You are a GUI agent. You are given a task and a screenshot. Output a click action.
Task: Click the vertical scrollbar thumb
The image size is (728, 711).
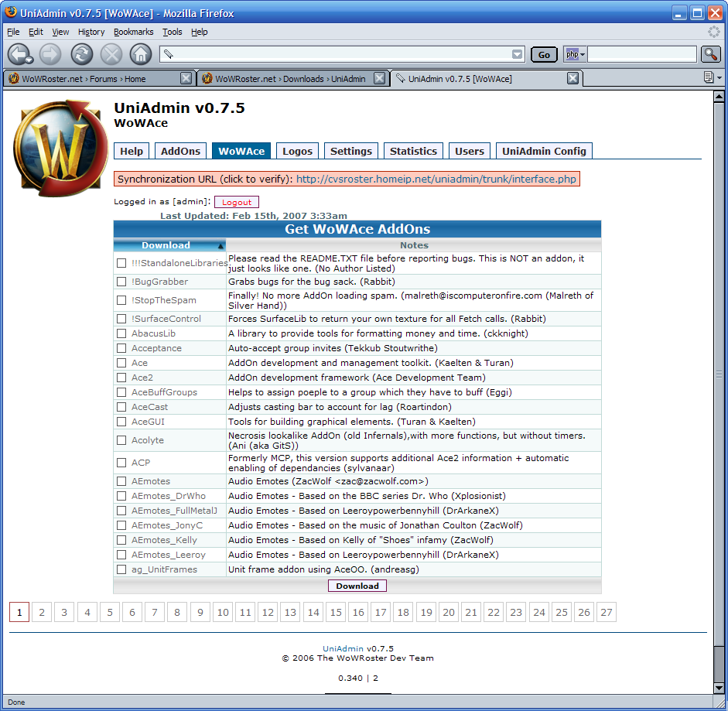click(719, 374)
